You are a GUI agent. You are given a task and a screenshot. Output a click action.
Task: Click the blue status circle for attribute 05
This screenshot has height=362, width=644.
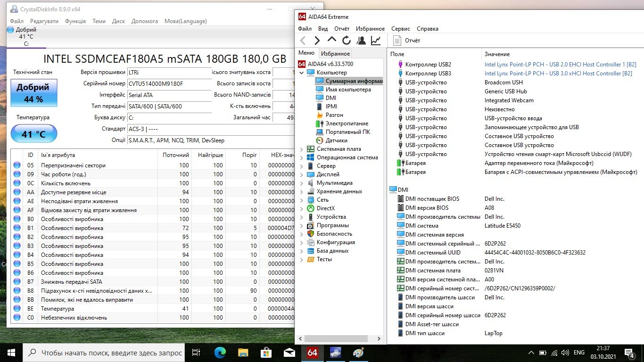[17, 165]
